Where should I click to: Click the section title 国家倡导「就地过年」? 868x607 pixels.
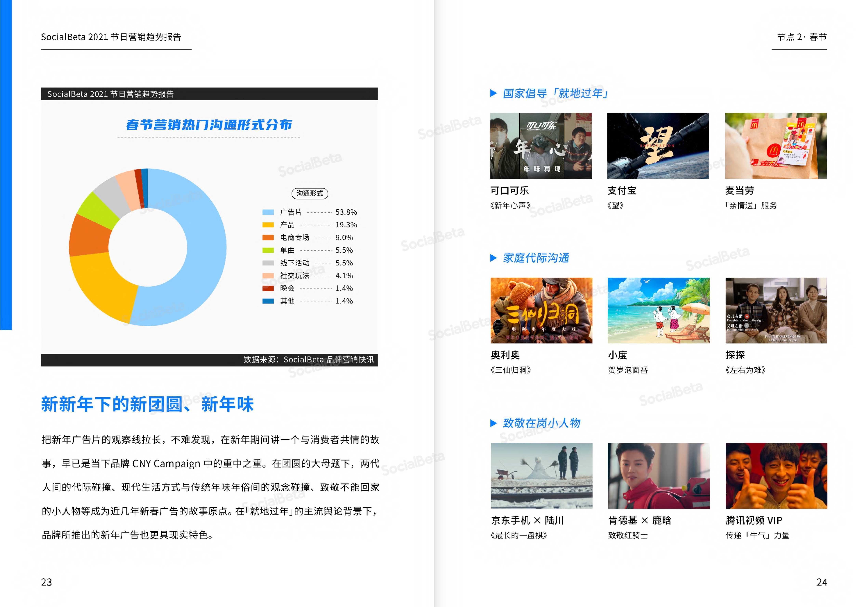(x=555, y=93)
